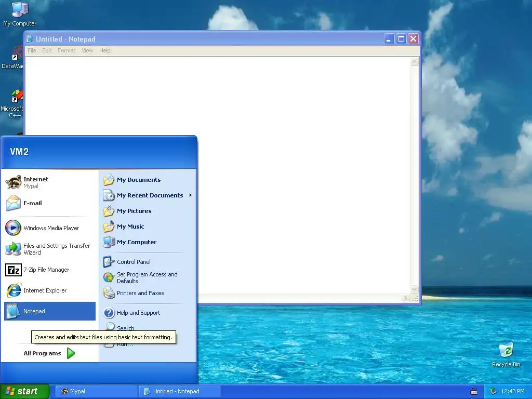Switch to Mypal taskbar button
The width and height of the screenshot is (532, 399).
(97, 392)
